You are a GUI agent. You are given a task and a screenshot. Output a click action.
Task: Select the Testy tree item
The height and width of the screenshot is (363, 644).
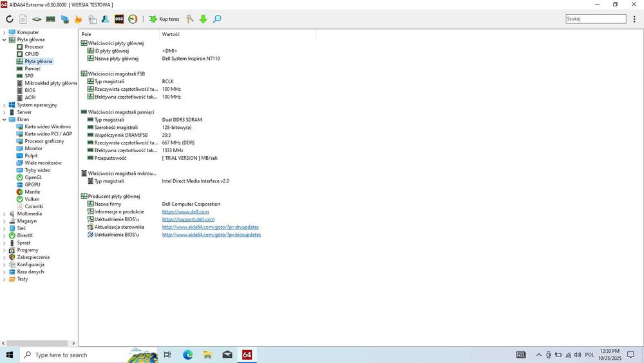pos(22,279)
